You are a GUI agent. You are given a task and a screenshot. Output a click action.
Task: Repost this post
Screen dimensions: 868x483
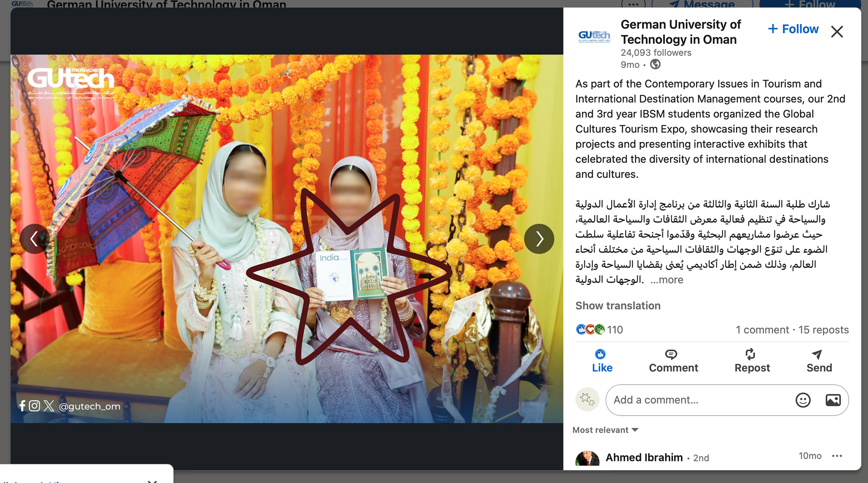[752, 361]
